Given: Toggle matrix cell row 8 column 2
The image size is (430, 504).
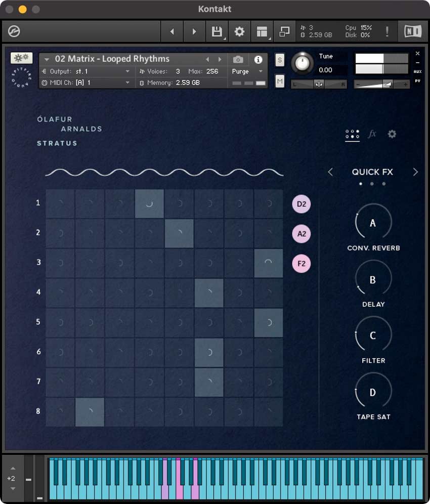Looking at the screenshot, I should [90, 412].
